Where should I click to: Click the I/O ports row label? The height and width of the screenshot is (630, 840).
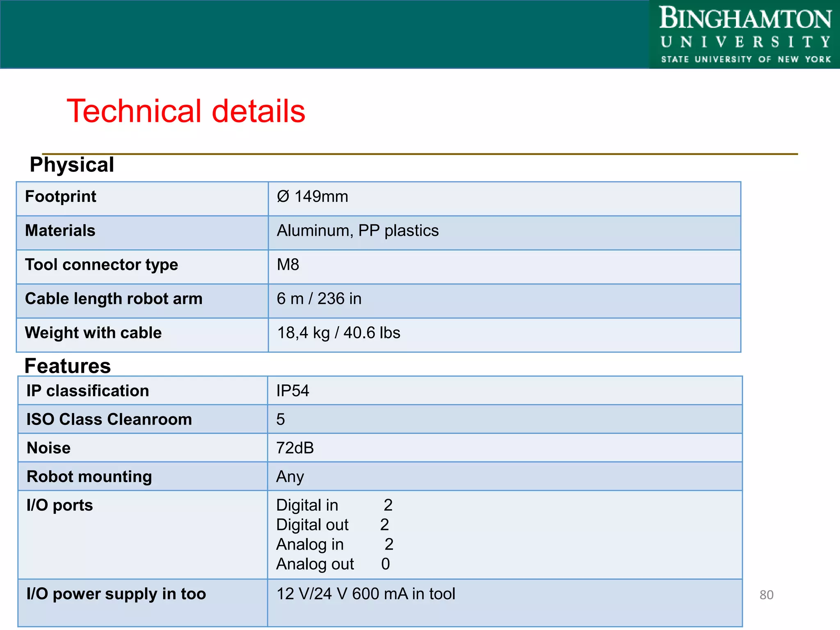pyautogui.click(x=59, y=505)
